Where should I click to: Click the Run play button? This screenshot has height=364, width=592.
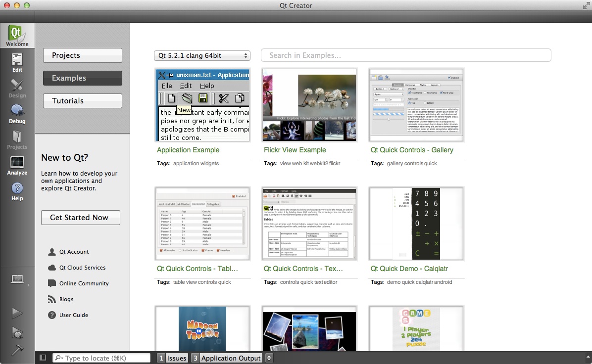tap(17, 313)
